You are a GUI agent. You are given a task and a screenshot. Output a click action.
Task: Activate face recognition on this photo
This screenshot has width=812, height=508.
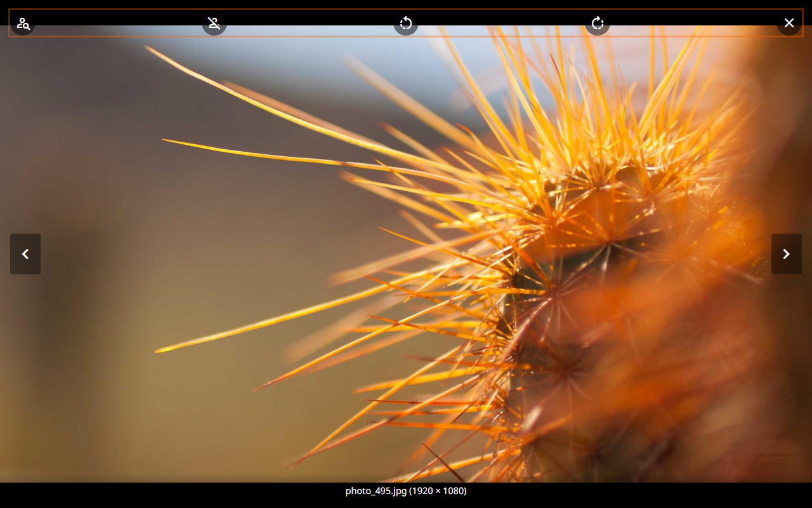click(x=23, y=23)
